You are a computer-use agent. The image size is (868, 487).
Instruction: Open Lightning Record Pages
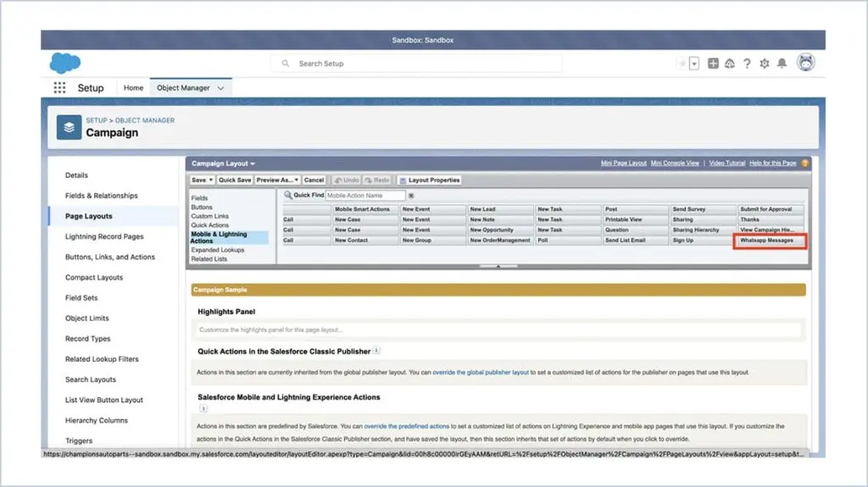point(104,236)
